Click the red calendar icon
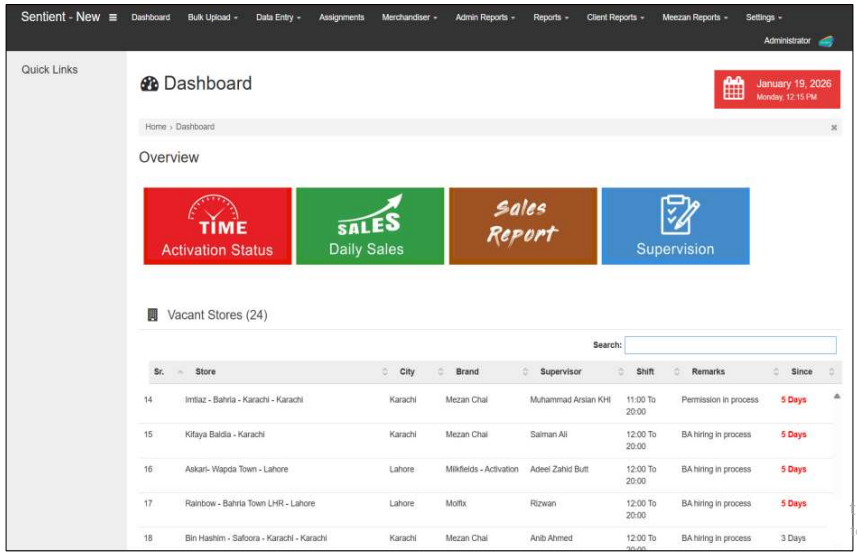Image resolution: width=857 pixels, height=554 pixels. point(733,89)
